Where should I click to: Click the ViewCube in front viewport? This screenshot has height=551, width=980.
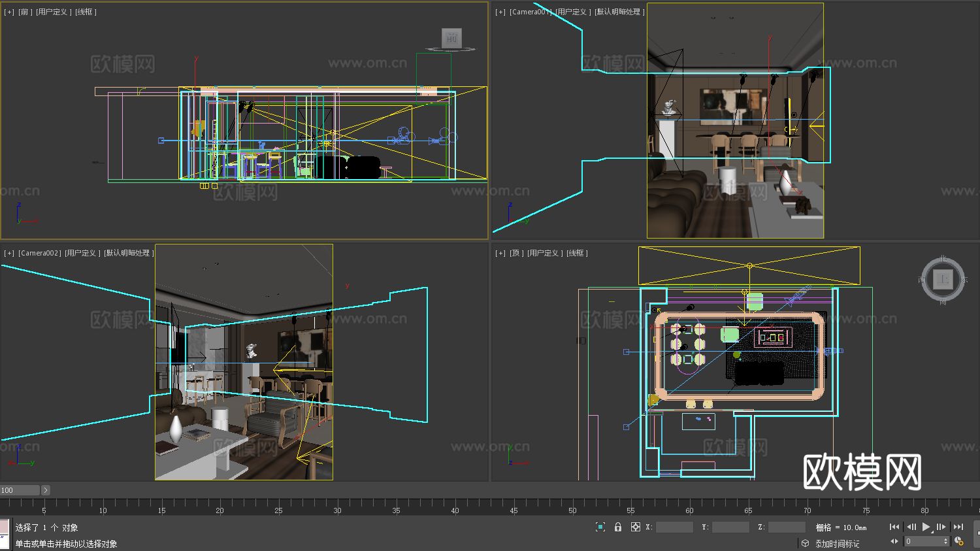(451, 39)
